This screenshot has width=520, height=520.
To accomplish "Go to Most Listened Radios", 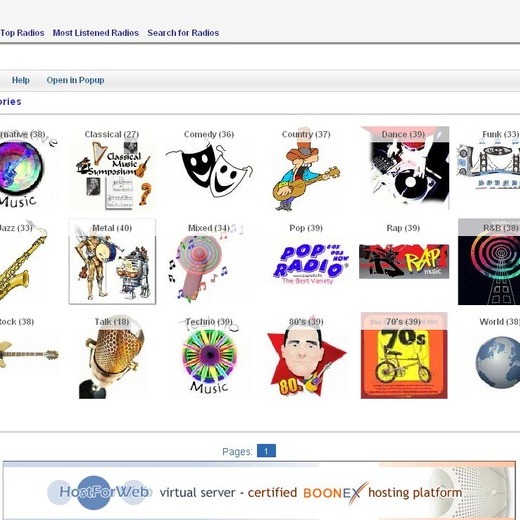I will (x=96, y=33).
